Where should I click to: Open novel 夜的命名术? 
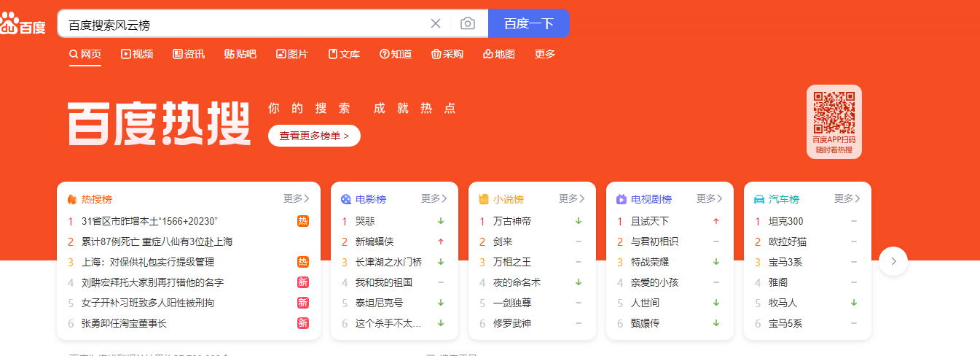[517, 282]
